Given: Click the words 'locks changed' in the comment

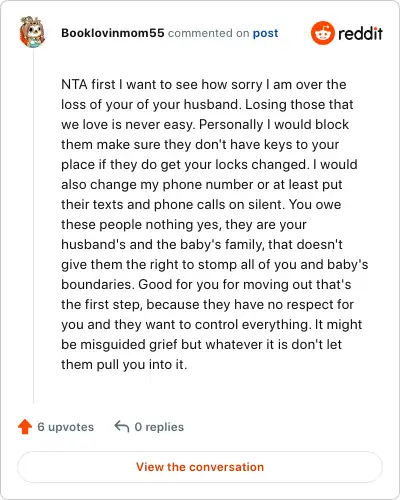Looking at the screenshot, I should coord(261,164).
